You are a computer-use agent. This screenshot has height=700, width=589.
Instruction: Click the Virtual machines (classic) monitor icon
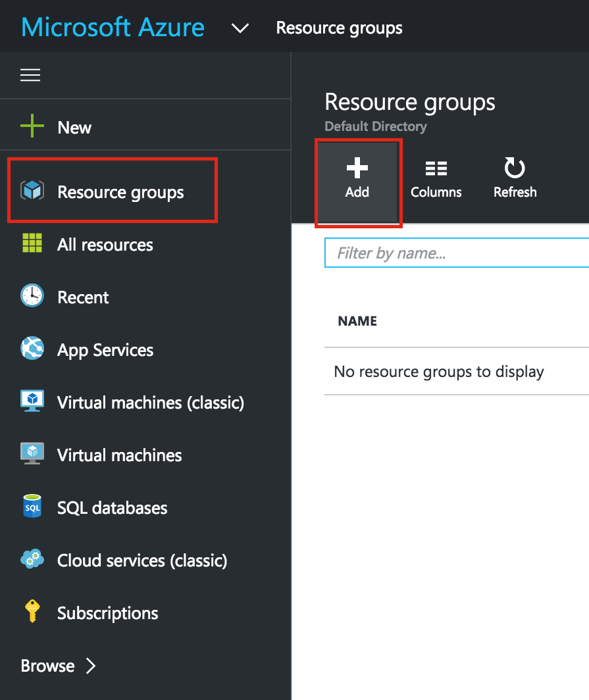coord(32,401)
